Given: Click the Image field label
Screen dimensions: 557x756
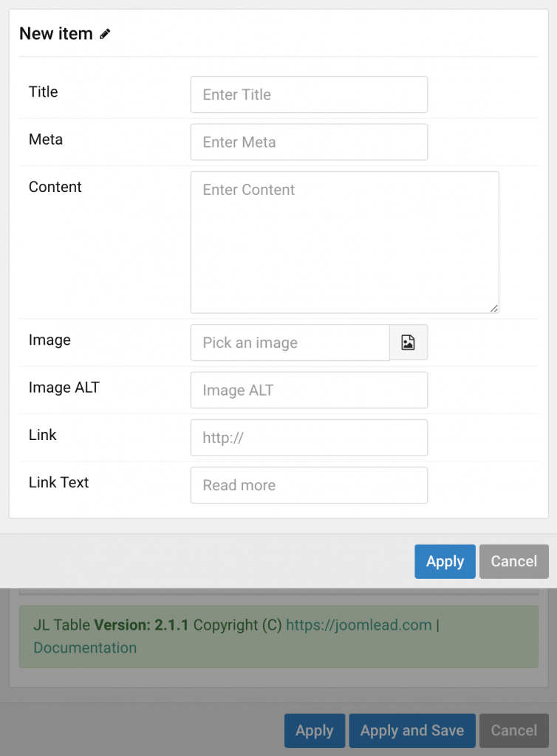Looking at the screenshot, I should point(49,340).
